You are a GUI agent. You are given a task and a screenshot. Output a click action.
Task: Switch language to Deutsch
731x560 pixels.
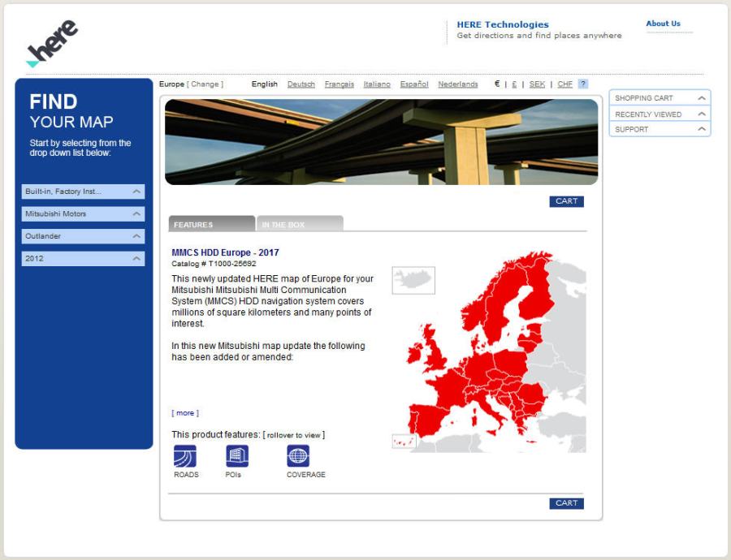point(301,84)
